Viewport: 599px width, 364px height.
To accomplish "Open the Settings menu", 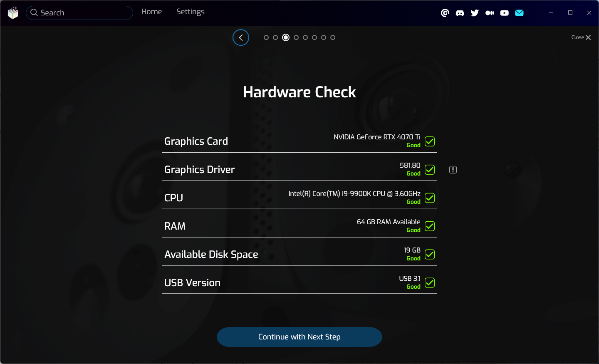I will pyautogui.click(x=190, y=12).
